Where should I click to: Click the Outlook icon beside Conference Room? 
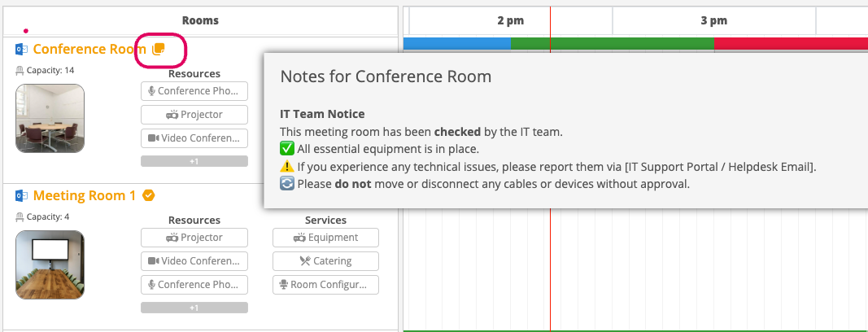tap(22, 50)
